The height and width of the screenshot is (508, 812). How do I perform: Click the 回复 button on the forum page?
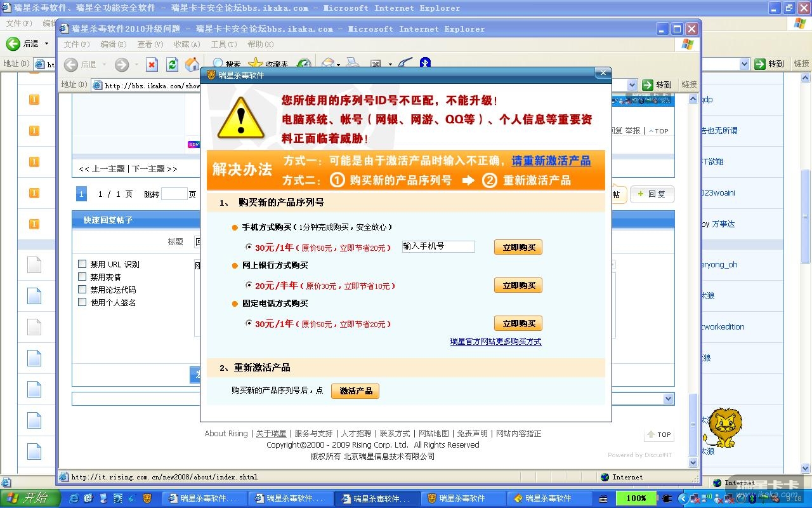click(x=652, y=194)
